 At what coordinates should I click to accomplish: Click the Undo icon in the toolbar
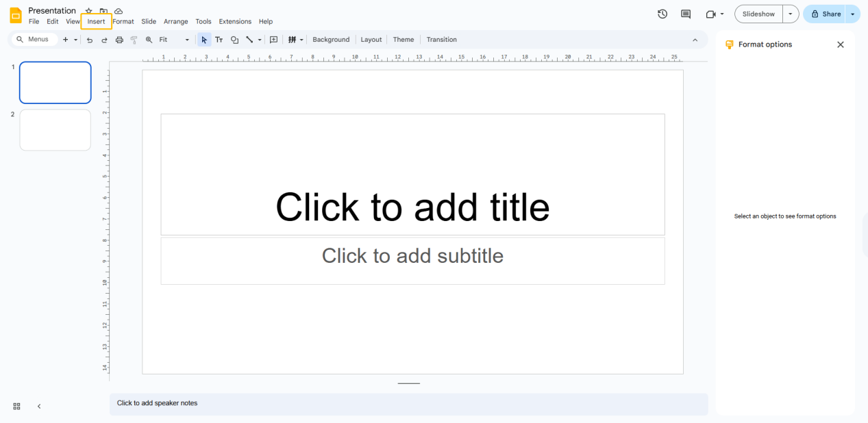point(89,40)
